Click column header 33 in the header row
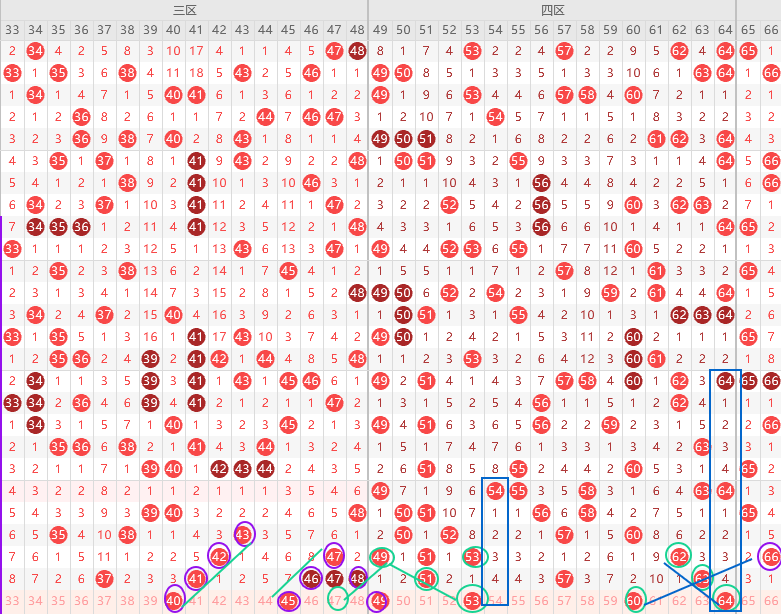 12,30
